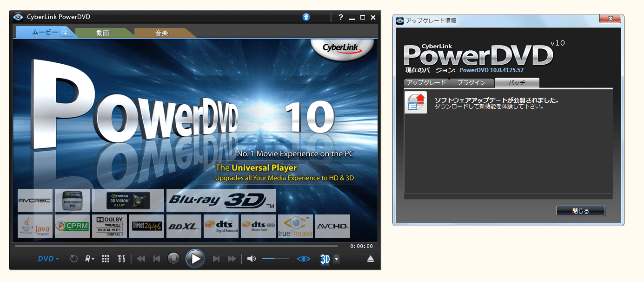644x281 pixels.
Task: Click the repeat circular arrow icon
Action: tap(73, 259)
